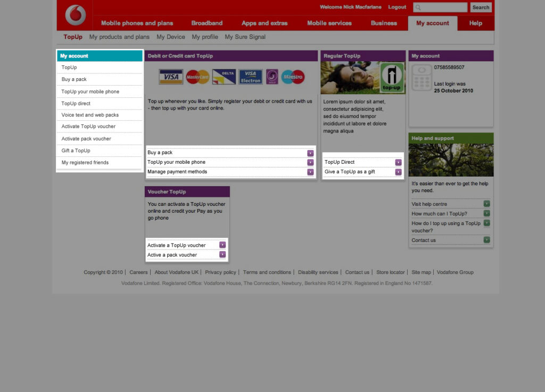This screenshot has height=392, width=545.
Task: Open the Broadband menu
Action: pos(207,23)
